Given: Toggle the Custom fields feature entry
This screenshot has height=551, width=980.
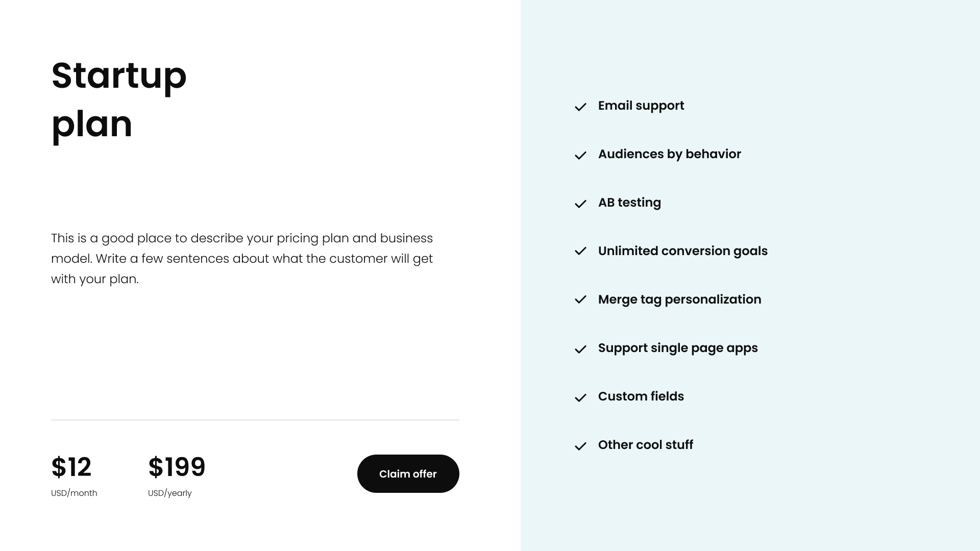Looking at the screenshot, I should point(641,396).
